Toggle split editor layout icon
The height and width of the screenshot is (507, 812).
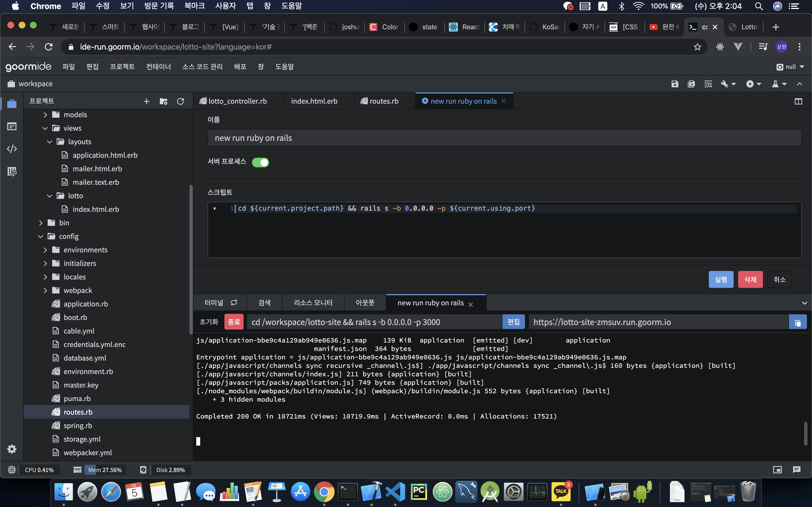[x=798, y=101]
